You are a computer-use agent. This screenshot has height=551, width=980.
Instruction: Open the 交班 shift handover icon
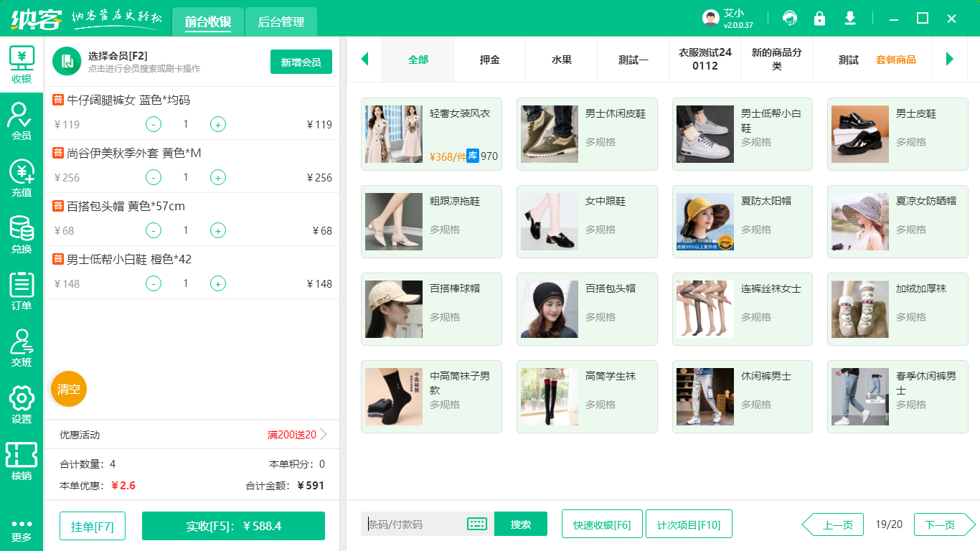pos(22,347)
